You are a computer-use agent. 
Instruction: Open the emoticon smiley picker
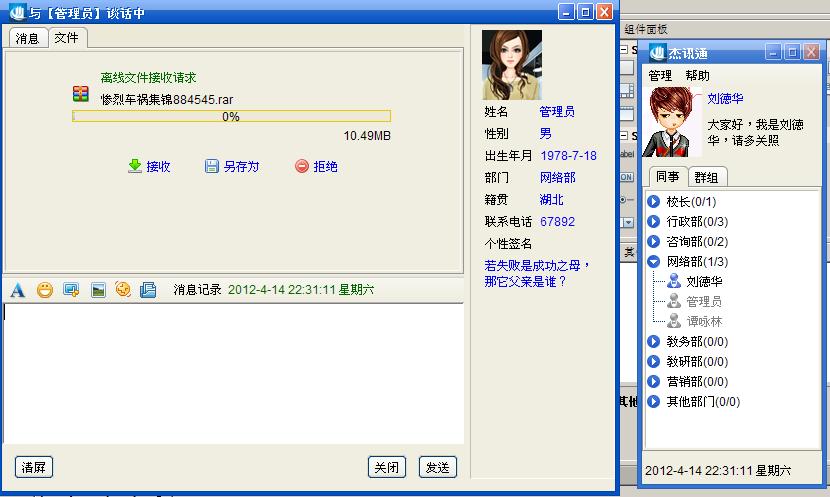(45, 290)
